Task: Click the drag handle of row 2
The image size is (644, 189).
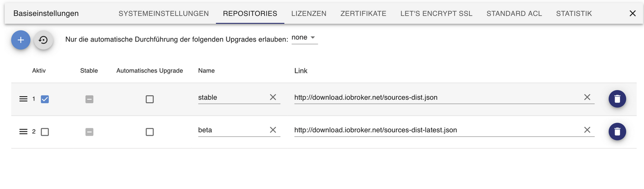Action: tap(23, 132)
